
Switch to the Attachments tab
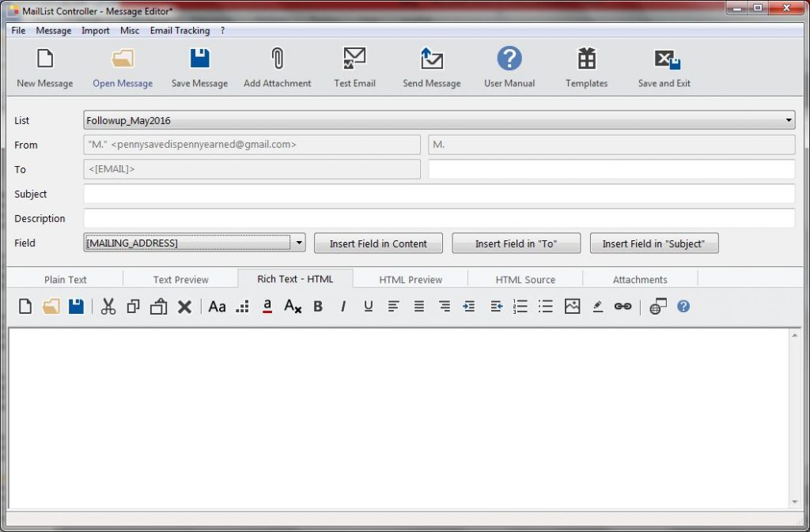(x=640, y=278)
